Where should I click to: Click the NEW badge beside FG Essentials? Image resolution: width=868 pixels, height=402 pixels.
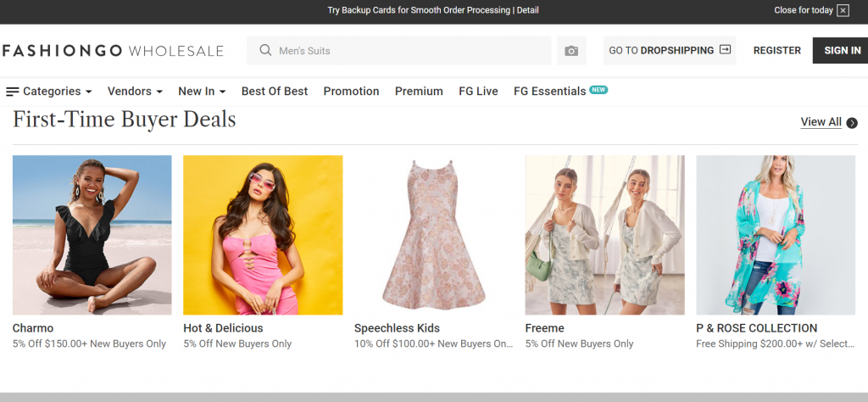[598, 89]
